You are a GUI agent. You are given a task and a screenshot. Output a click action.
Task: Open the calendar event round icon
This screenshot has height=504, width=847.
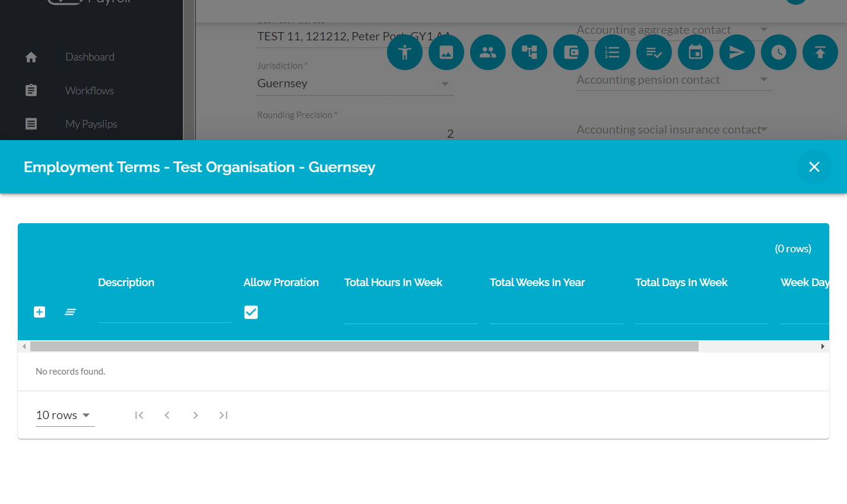click(696, 52)
